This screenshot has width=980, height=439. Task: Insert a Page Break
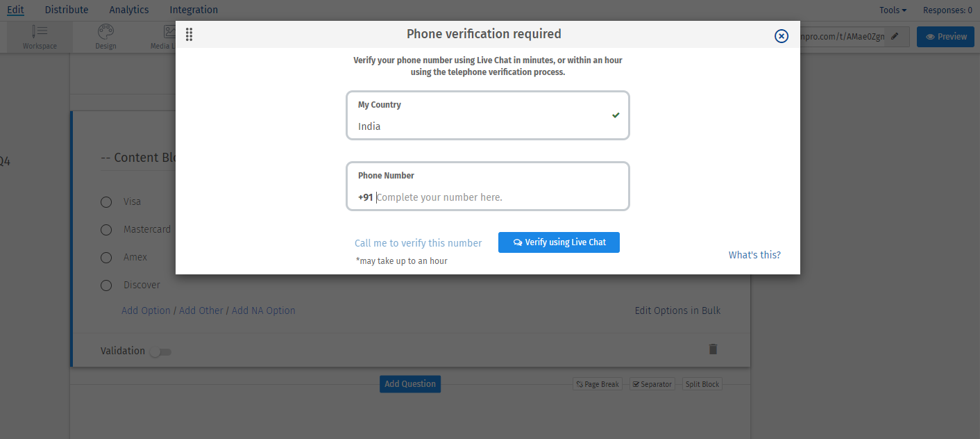(x=597, y=383)
